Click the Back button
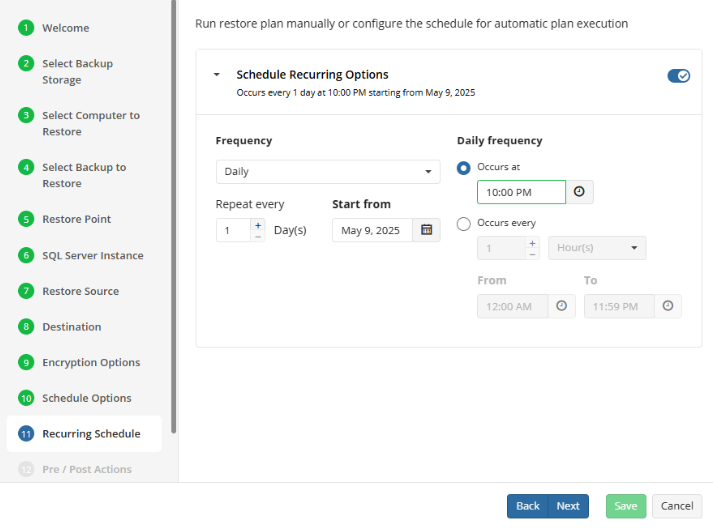Screen dimensions: 713x531 (x=528, y=506)
